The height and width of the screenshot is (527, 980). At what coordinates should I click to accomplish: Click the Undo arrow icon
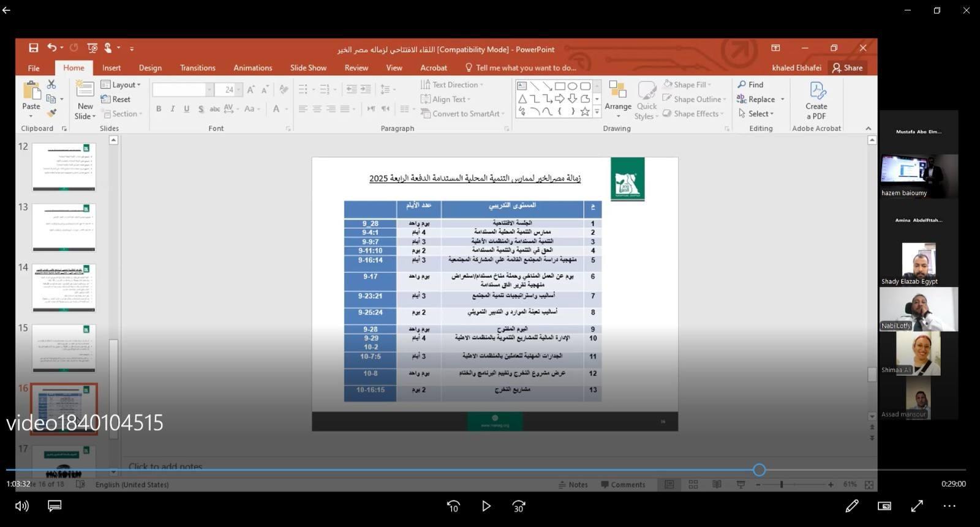(x=52, y=48)
